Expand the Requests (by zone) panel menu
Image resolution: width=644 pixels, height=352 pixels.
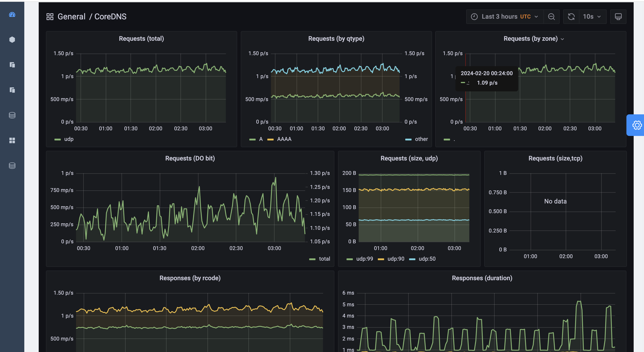tap(562, 39)
